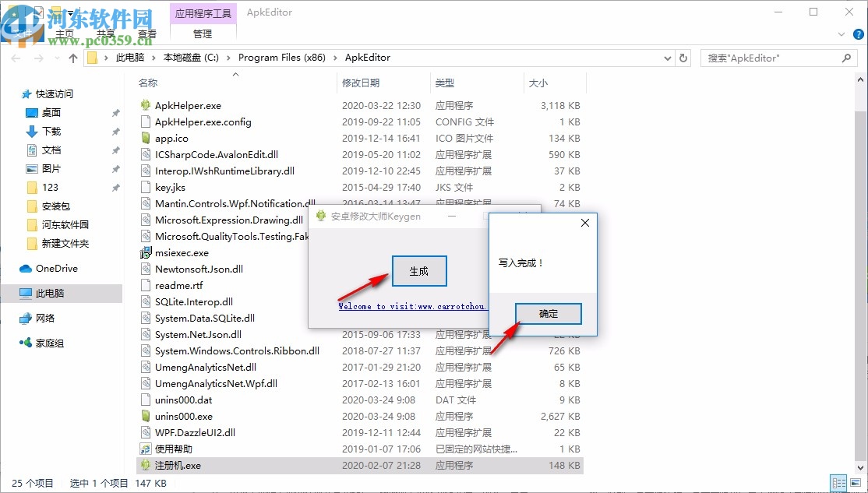Click the 使用帮助 shortcut icon
Viewport: 868px width, 493px height.
coord(146,449)
